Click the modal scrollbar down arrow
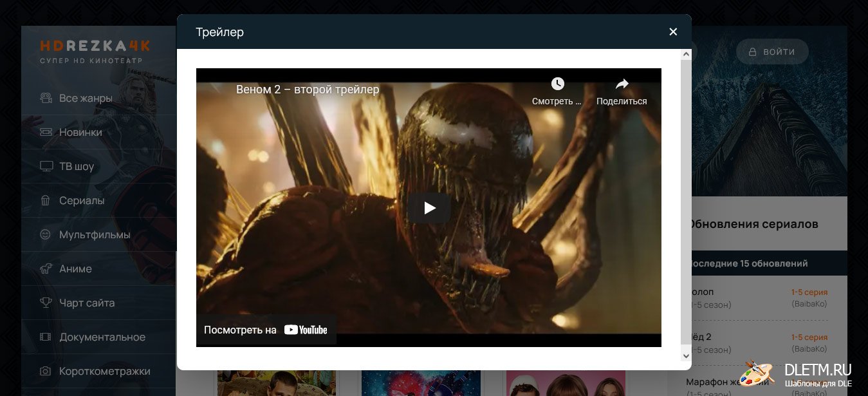This screenshot has width=868, height=396. [686, 355]
